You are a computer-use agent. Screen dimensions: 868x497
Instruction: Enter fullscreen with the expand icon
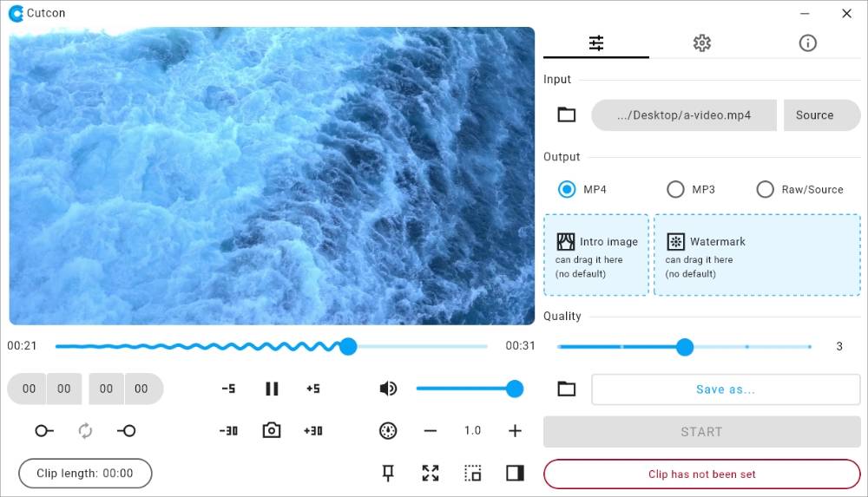pos(431,473)
